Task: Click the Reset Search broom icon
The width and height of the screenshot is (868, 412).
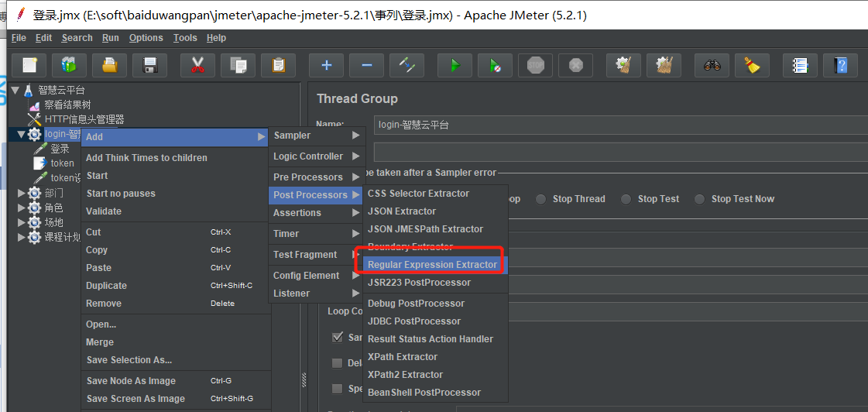Action: (x=752, y=65)
